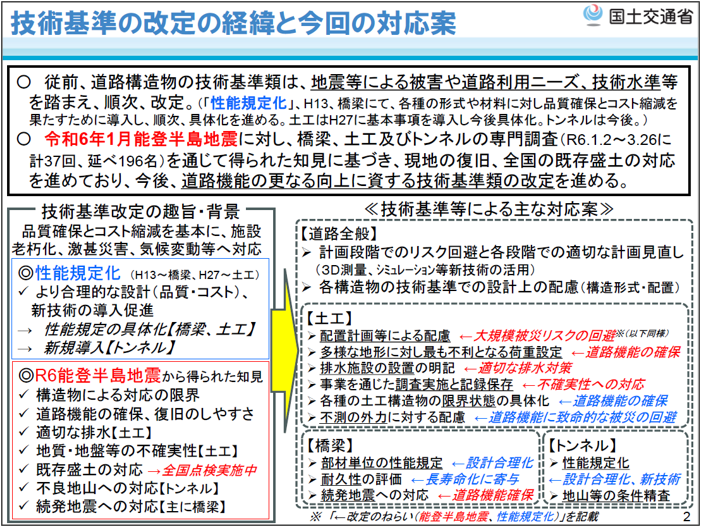Click the item 適切な排水【土工】

click(x=94, y=432)
